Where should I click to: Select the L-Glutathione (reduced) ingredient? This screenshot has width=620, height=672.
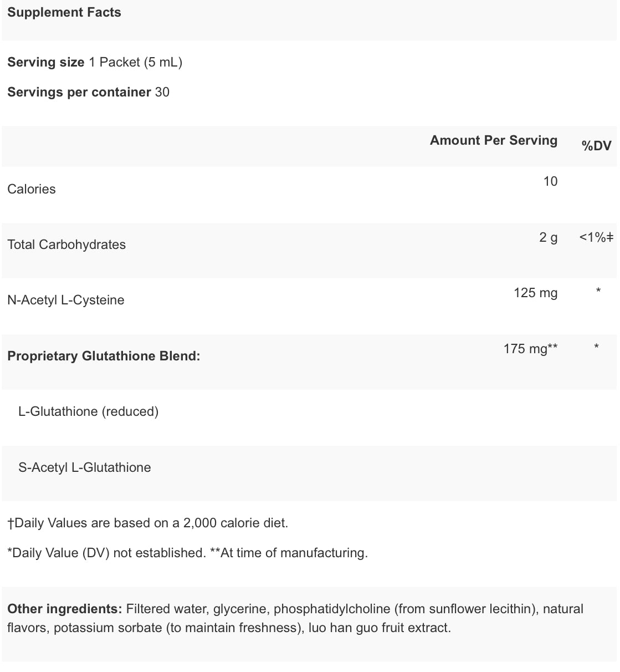pyautogui.click(x=89, y=411)
